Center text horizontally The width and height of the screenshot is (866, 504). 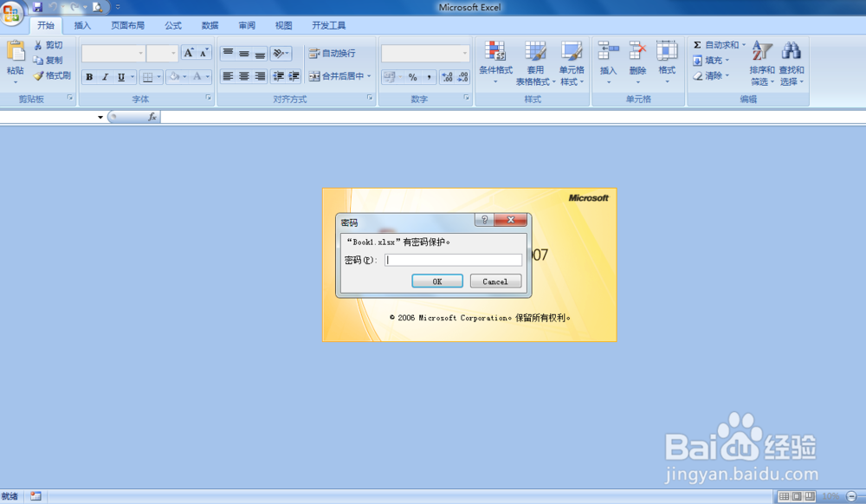244,76
